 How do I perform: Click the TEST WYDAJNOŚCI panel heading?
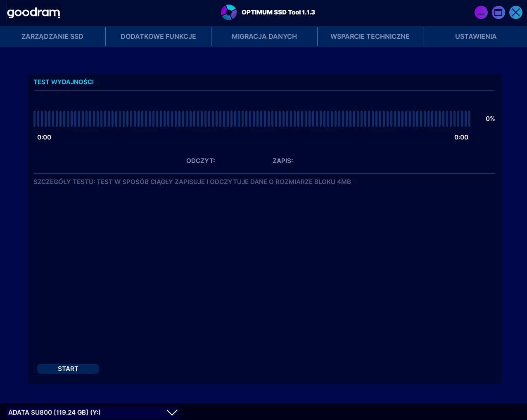click(64, 82)
